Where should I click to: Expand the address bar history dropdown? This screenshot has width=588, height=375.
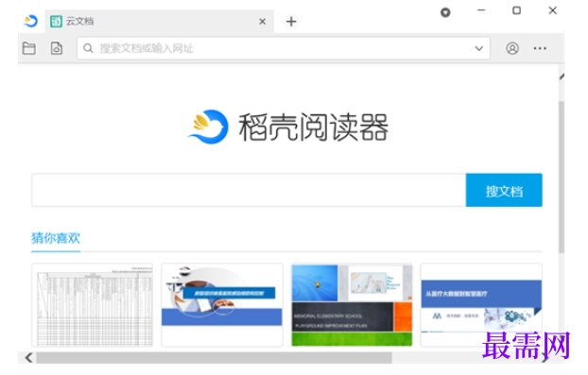(479, 48)
